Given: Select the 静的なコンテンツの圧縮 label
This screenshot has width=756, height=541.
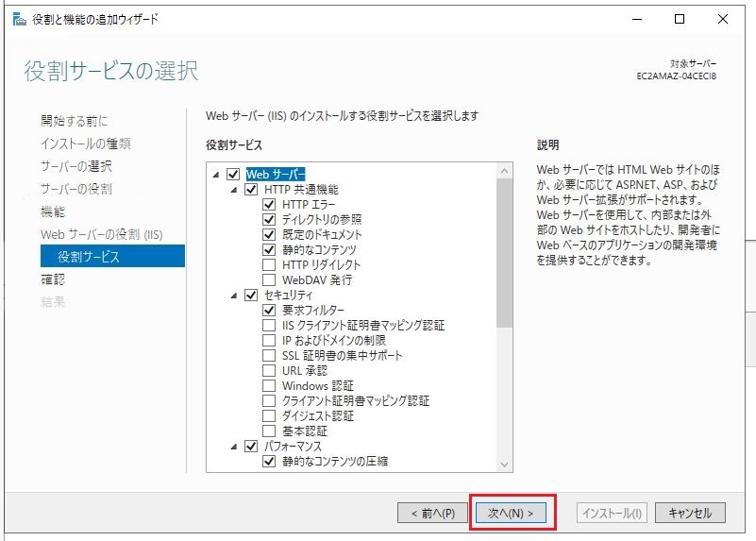Looking at the screenshot, I should point(335,462).
